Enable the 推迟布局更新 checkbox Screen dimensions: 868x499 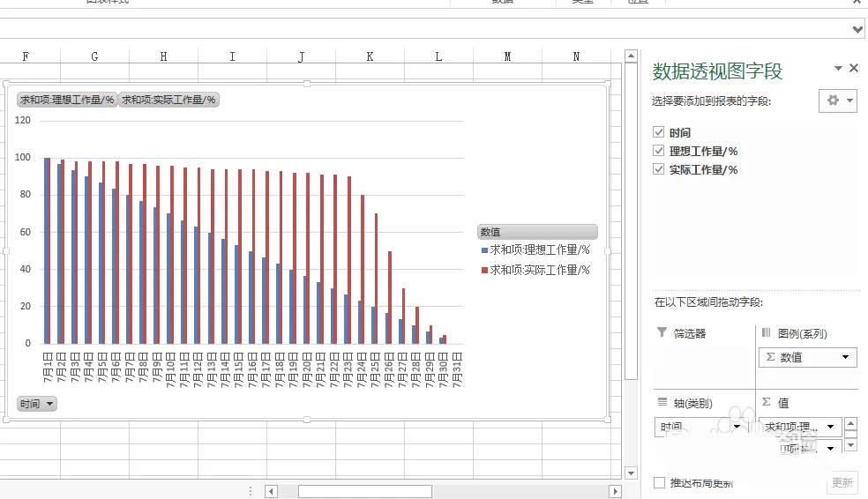click(659, 482)
